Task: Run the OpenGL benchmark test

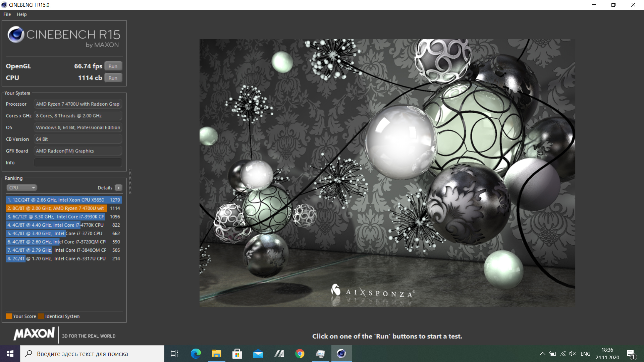Action: pyautogui.click(x=113, y=66)
